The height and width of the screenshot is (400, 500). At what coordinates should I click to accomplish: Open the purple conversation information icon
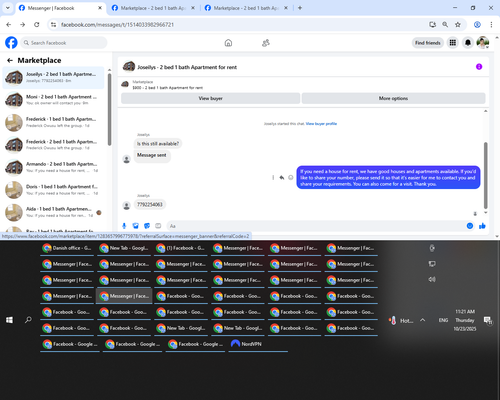click(x=479, y=67)
